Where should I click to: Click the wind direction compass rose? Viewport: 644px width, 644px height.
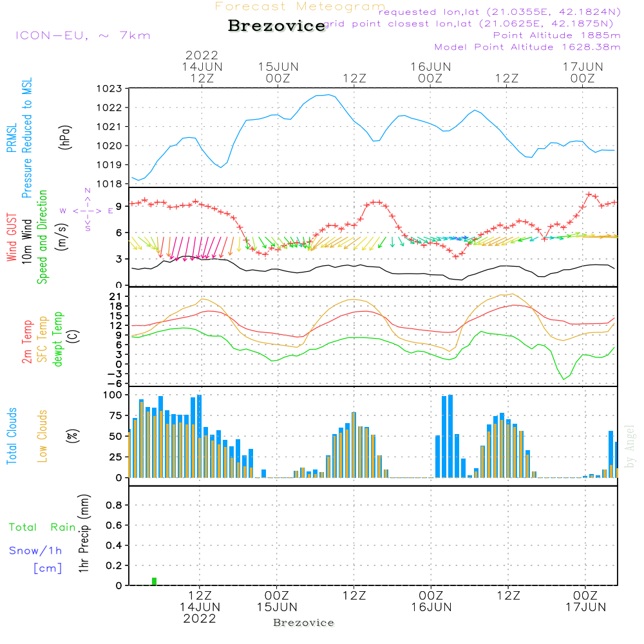coord(88,210)
